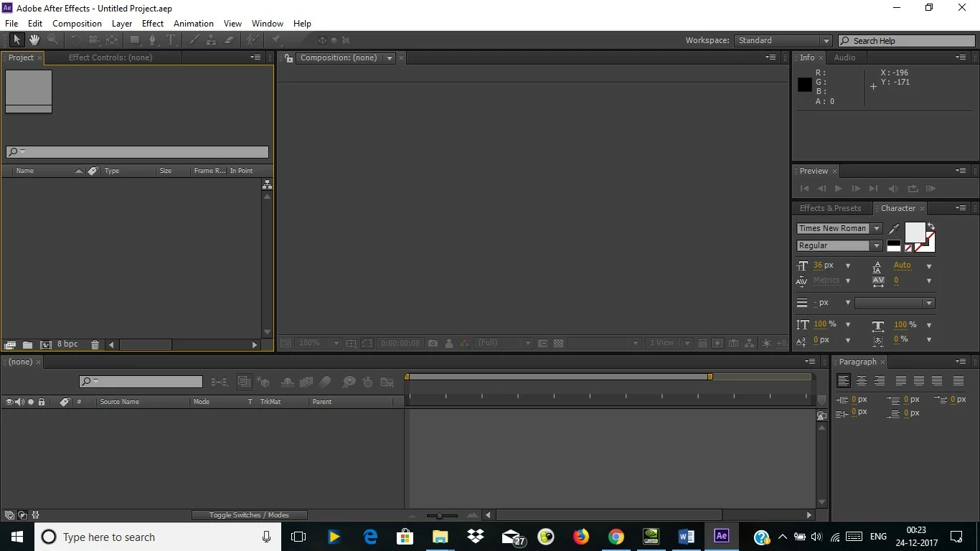Viewport: 980px width, 551px height.
Task: Open the (Full) resolution dropdown
Action: point(505,344)
